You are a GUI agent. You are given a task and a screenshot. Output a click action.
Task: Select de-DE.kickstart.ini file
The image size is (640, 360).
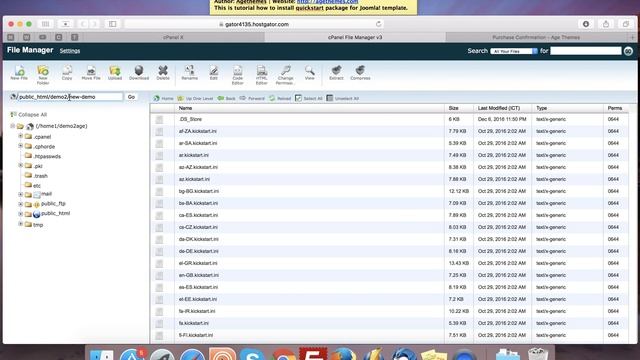[198, 251]
